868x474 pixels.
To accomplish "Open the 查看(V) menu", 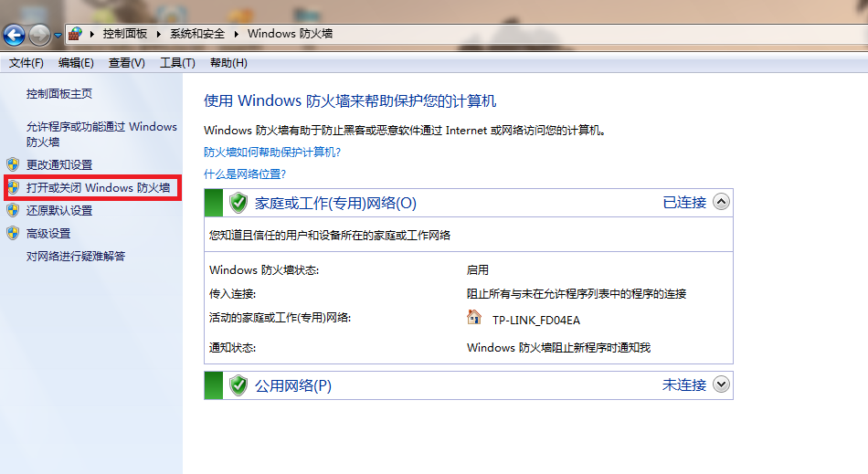I will pyautogui.click(x=127, y=63).
